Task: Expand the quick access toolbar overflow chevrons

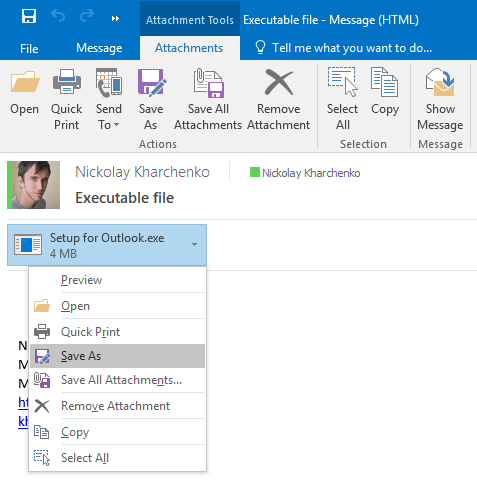Action: click(115, 19)
